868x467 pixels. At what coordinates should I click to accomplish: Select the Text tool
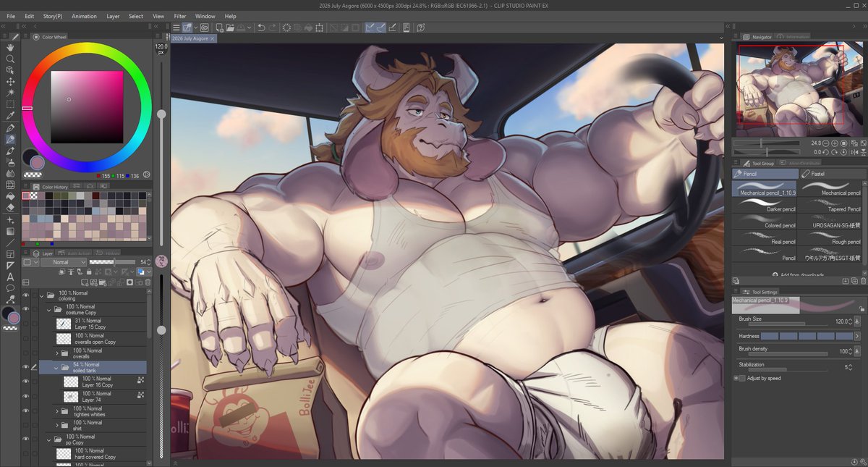pos(10,277)
